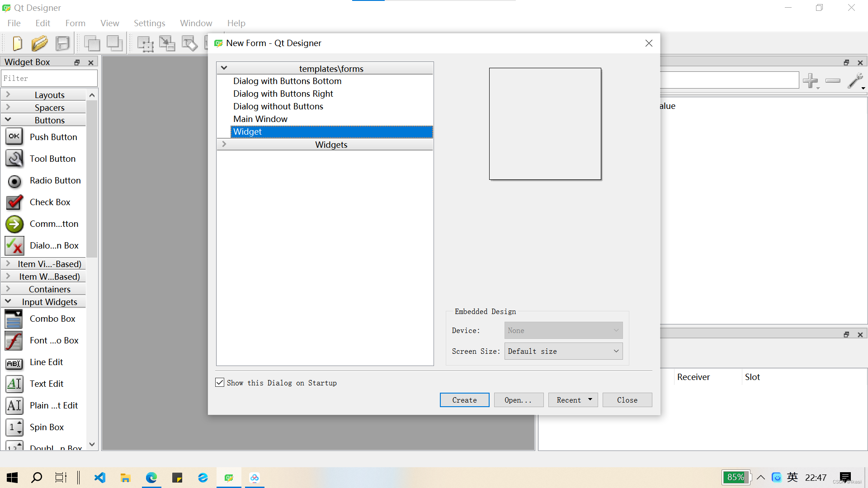Open the Settings menu
This screenshot has height=488, width=868.
[149, 23]
